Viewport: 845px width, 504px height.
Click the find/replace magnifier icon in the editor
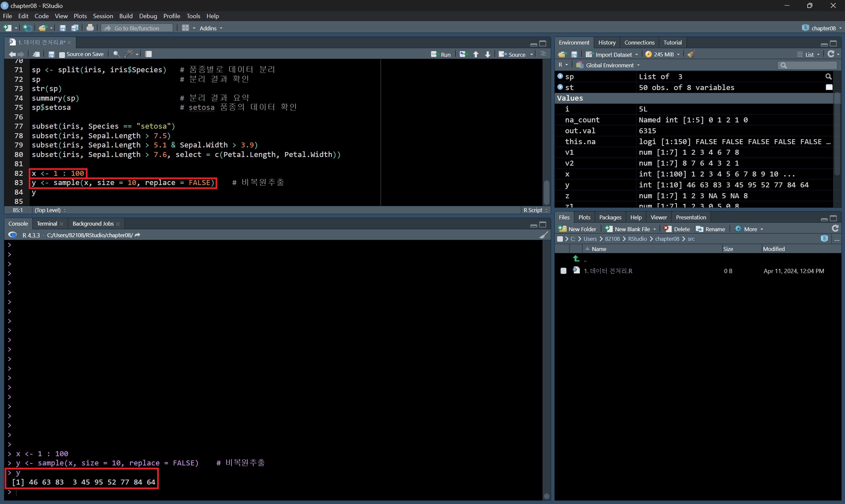(116, 54)
